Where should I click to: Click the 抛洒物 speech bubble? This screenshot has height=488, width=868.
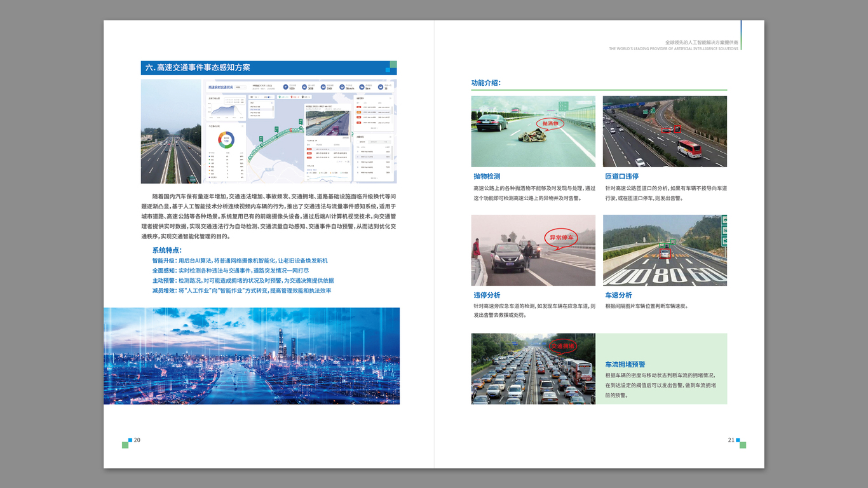pos(550,123)
